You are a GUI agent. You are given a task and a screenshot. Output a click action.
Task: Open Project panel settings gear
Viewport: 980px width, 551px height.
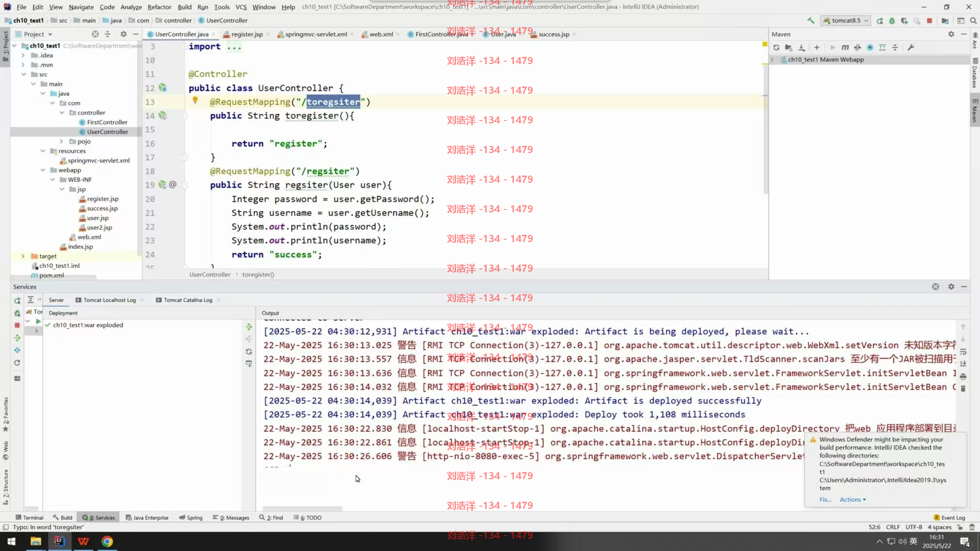click(123, 34)
